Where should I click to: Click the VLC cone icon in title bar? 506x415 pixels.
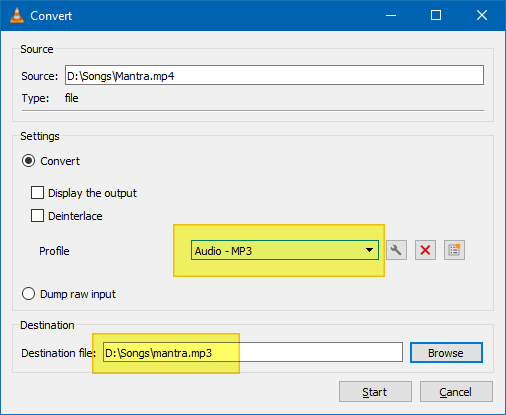tap(17, 15)
